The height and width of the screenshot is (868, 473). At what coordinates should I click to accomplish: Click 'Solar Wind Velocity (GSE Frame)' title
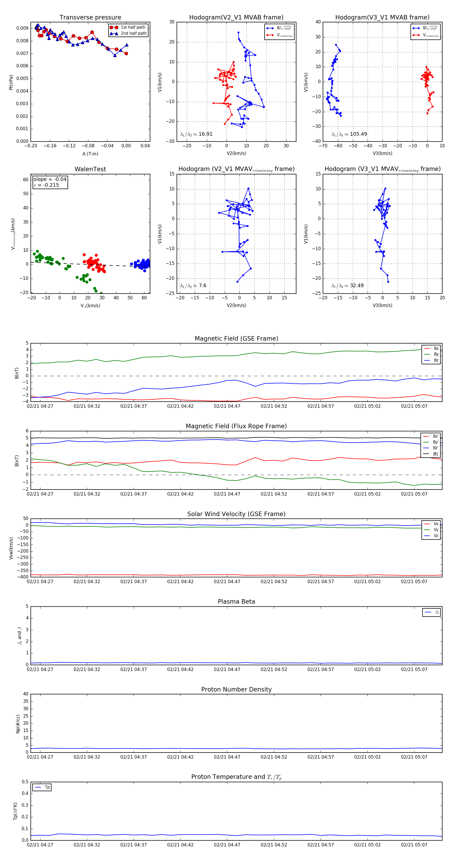[236, 514]
